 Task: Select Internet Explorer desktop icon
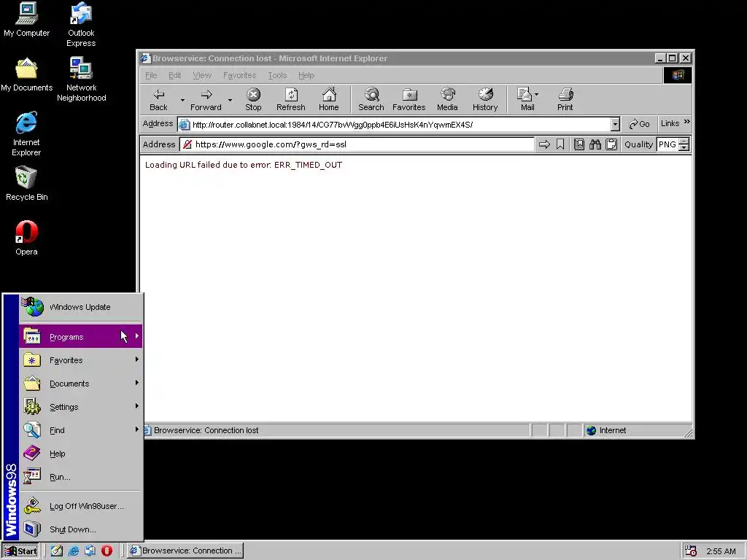[26, 134]
